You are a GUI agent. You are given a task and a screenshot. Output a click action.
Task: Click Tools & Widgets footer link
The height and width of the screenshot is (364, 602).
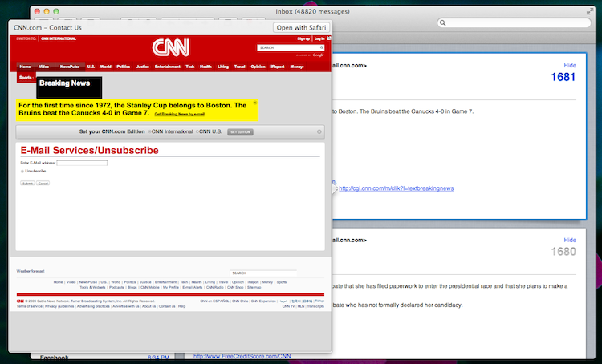pos(92,287)
